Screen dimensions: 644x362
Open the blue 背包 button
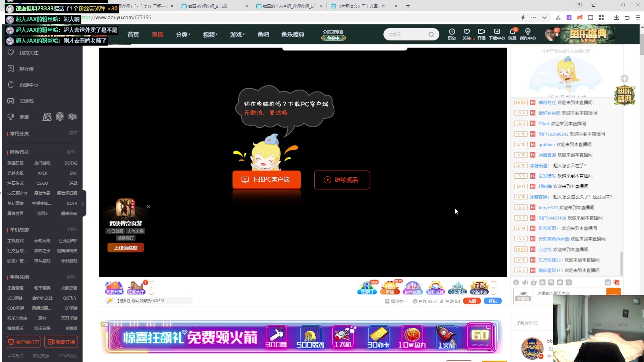493,301
